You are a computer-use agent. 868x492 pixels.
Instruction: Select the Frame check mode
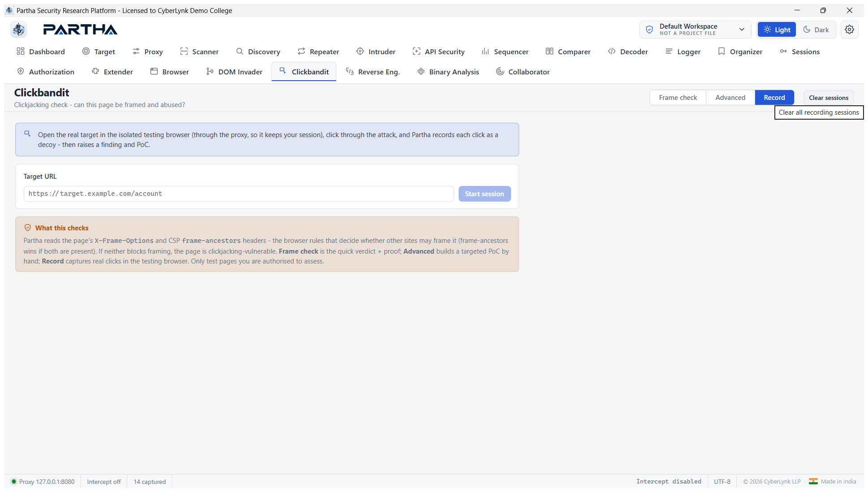678,98
